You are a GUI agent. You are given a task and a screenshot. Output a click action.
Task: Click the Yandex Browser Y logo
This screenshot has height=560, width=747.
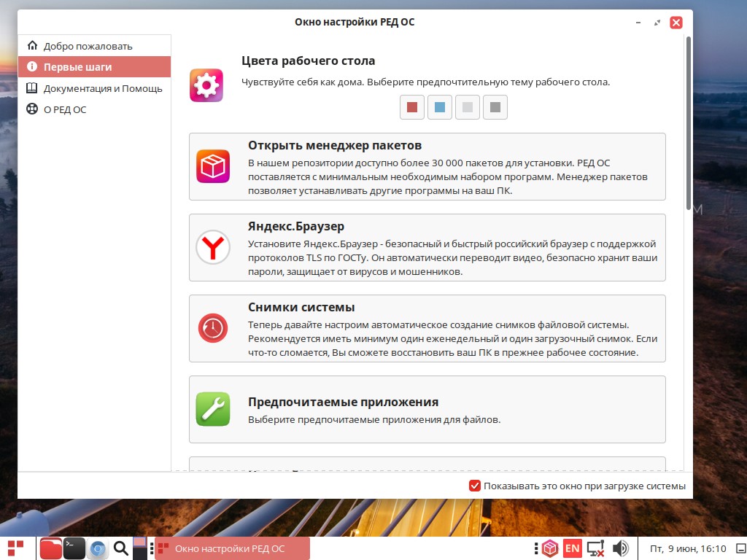[213, 247]
